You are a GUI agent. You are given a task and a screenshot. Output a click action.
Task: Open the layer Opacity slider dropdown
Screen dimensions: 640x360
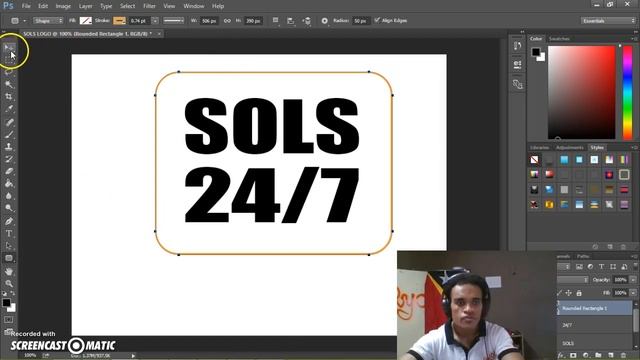coord(633,280)
